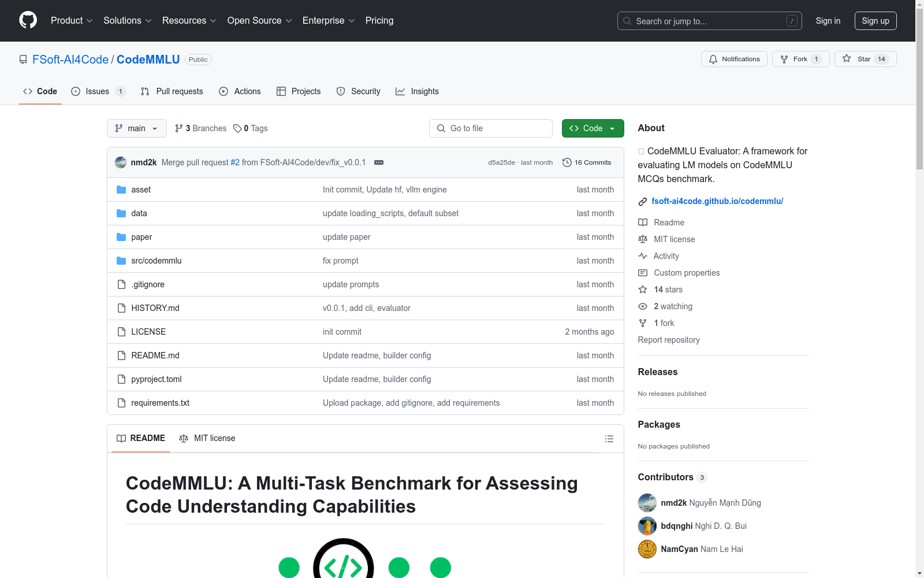Image resolution: width=924 pixels, height=578 pixels.
Task: Click the requirements.txt file icon
Action: point(121,403)
